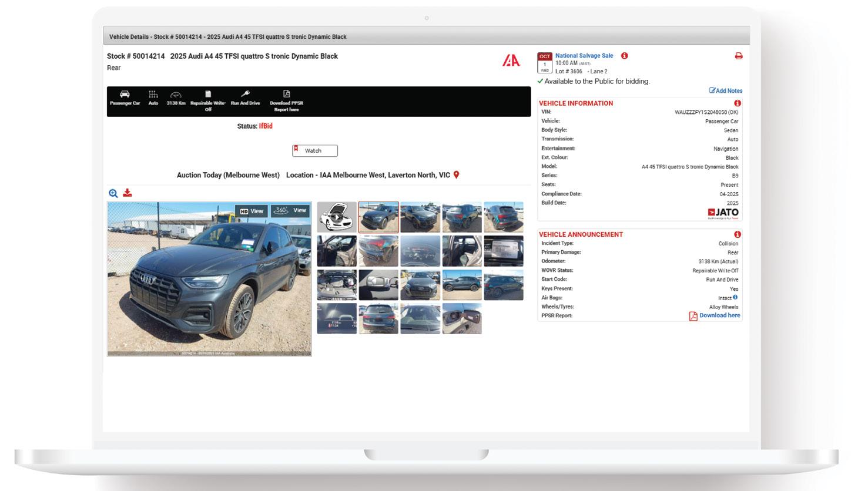Play the white car walkaround video thumbnail
The width and height of the screenshot is (868, 491).
(x=337, y=217)
